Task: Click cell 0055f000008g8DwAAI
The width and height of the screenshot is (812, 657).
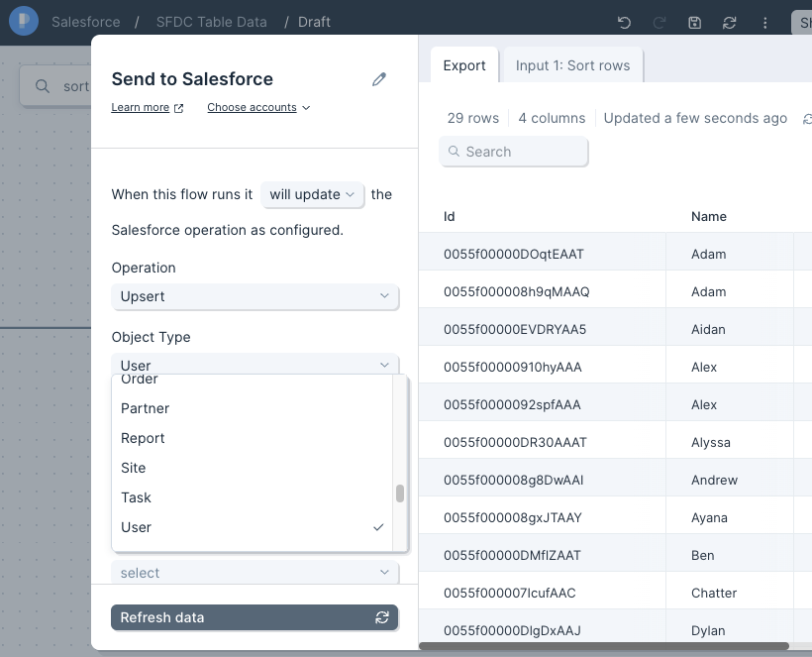Action: click(543, 480)
